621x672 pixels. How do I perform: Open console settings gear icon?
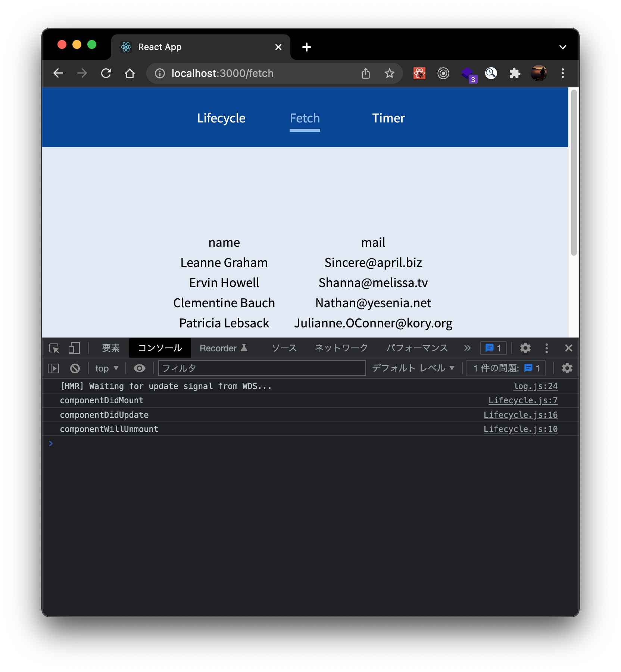[567, 368]
